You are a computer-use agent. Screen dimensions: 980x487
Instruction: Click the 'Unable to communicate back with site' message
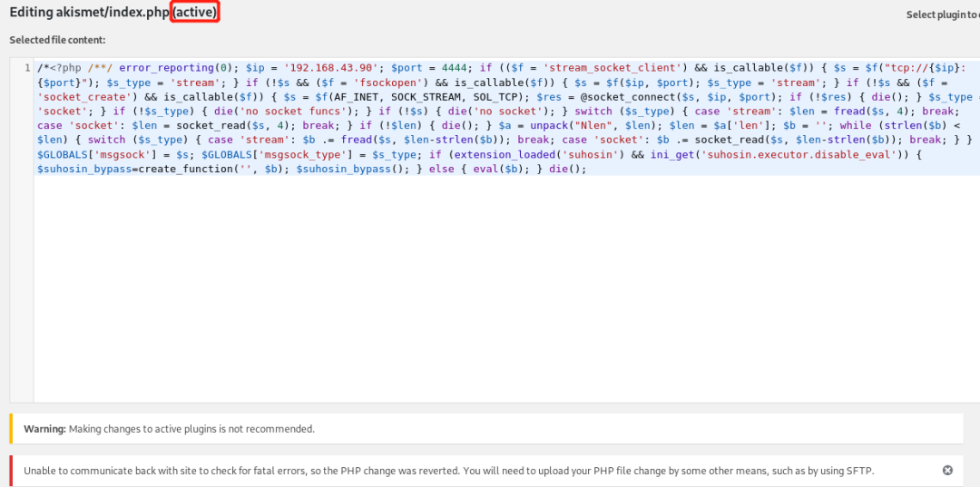[449, 471]
